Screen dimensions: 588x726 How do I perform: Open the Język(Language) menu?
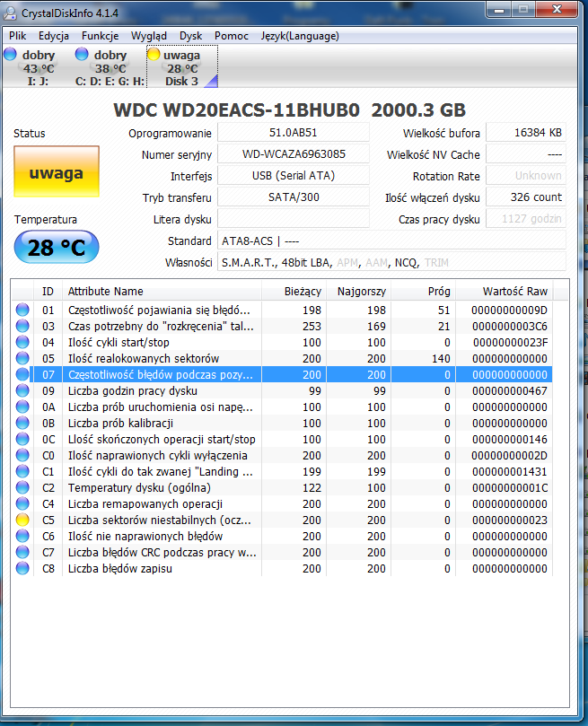tap(300, 36)
